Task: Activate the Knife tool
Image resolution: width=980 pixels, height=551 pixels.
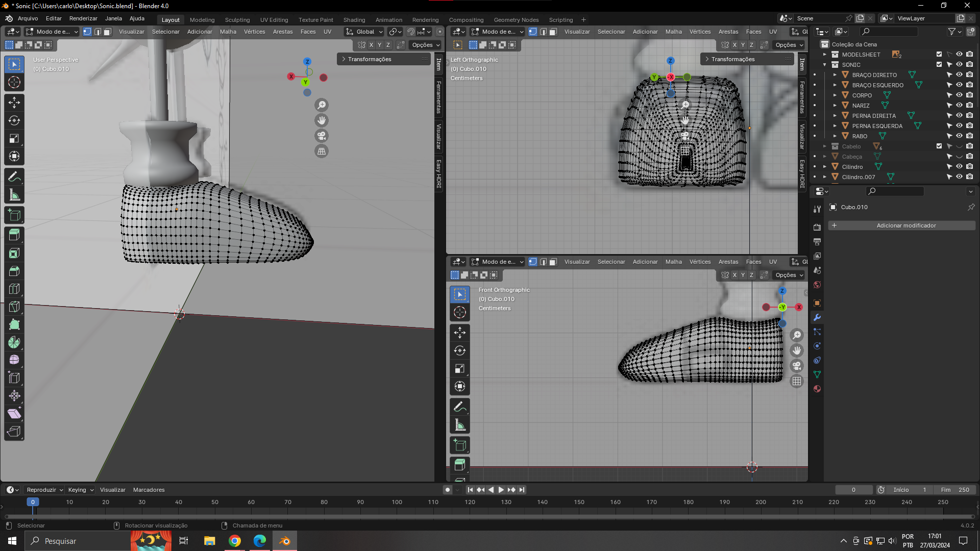Action: 14,307
